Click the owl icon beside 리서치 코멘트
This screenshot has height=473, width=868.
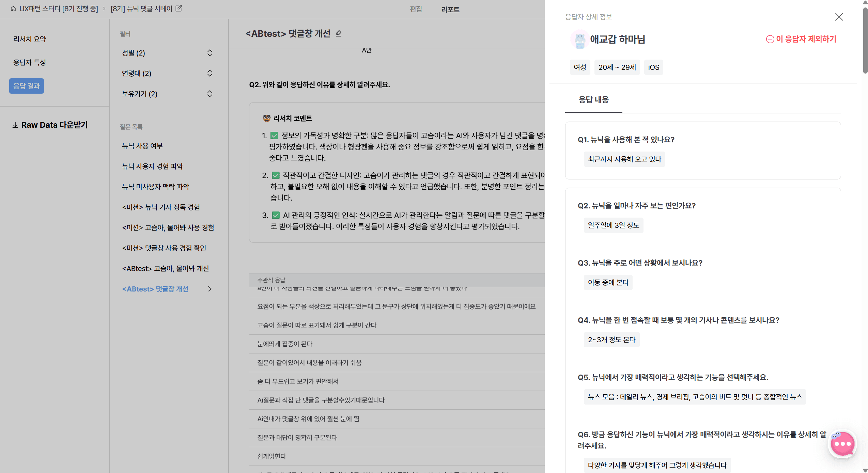[x=267, y=118]
